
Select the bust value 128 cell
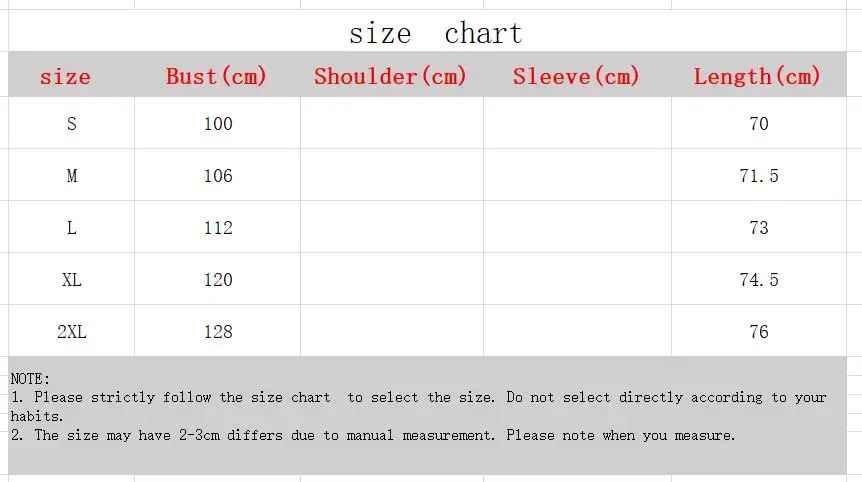point(217,332)
